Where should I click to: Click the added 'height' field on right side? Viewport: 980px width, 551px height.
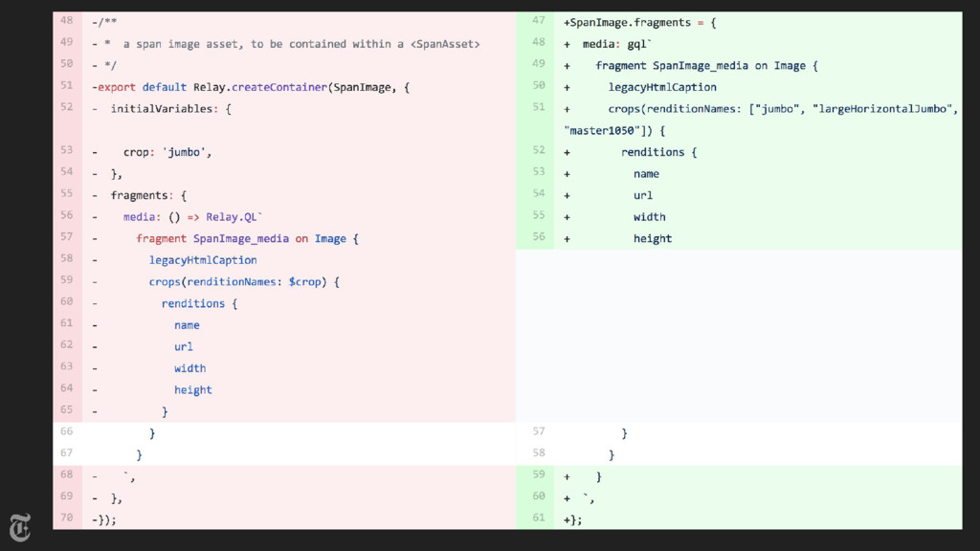pyautogui.click(x=653, y=238)
